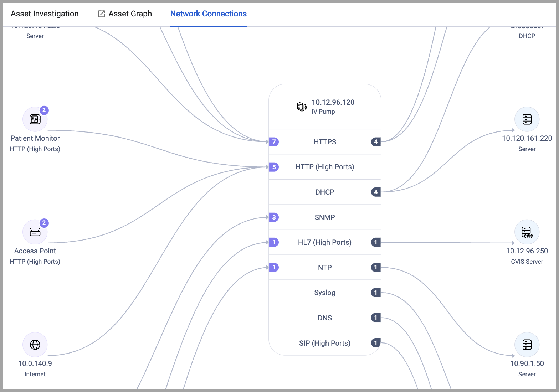Select the HTTP (High Ports) row in IV Pump card

point(325,167)
